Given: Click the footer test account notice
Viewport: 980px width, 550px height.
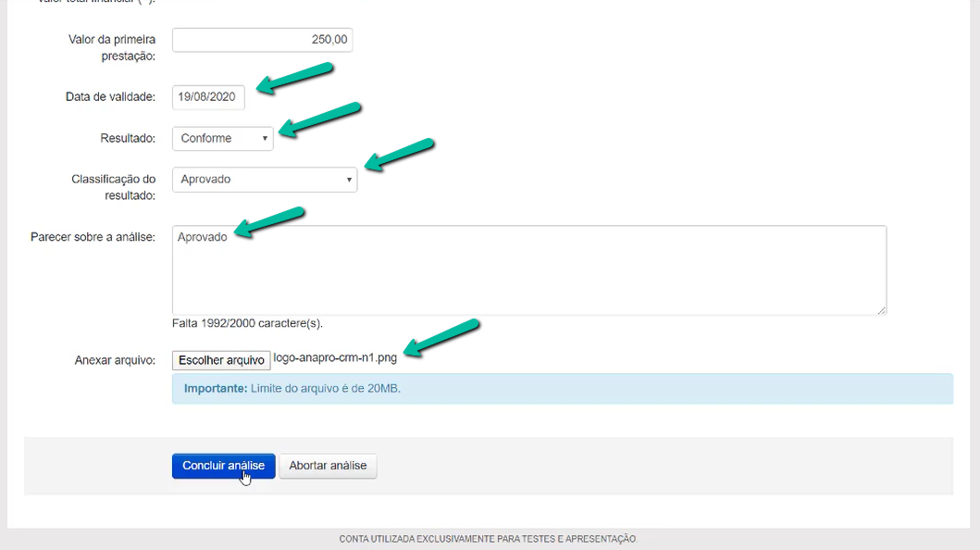Looking at the screenshot, I should [x=489, y=539].
